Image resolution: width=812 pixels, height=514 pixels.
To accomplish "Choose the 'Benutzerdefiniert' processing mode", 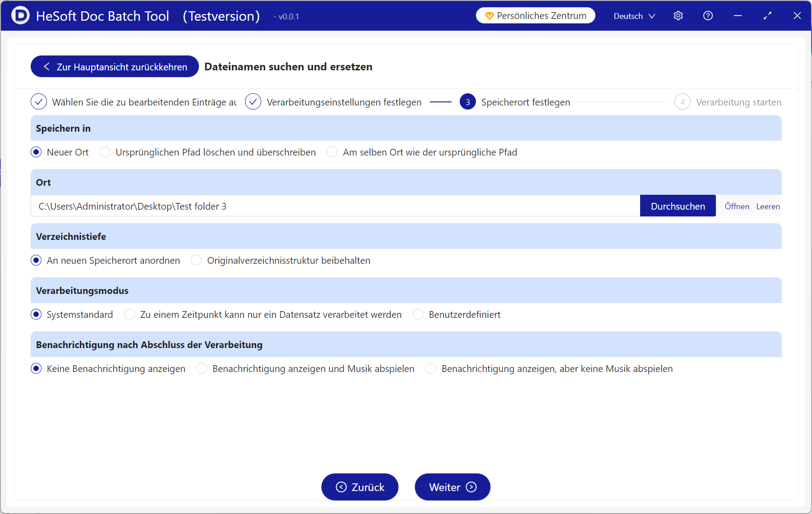I will coord(418,315).
